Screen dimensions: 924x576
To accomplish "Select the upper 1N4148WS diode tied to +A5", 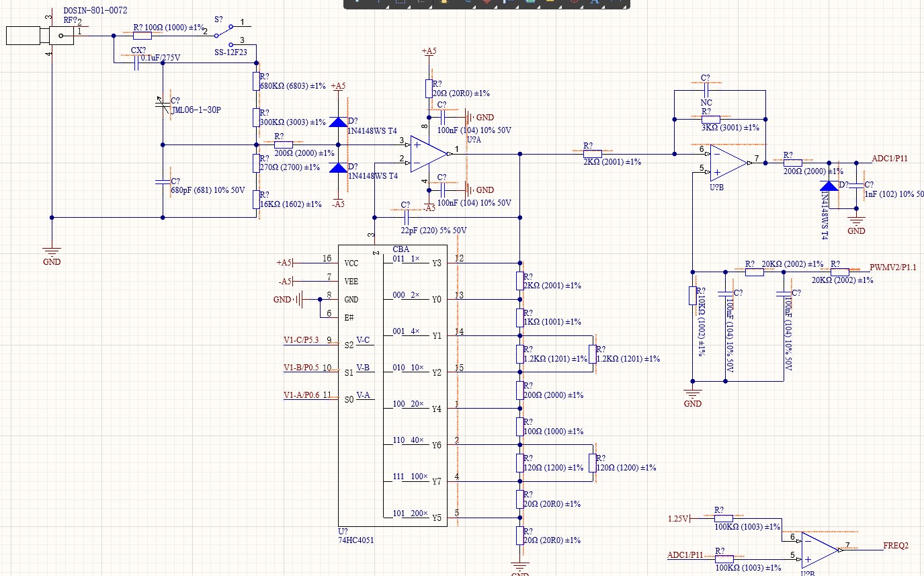I will [338, 122].
